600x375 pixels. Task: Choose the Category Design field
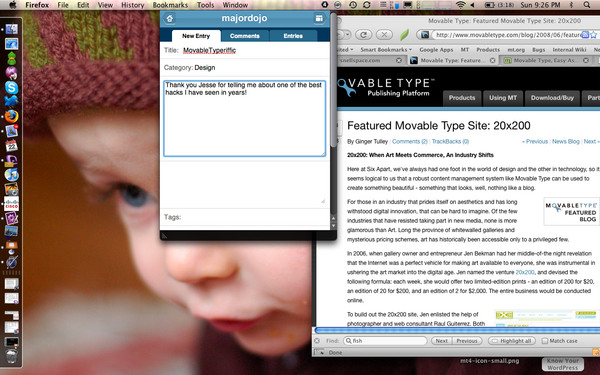click(245, 68)
